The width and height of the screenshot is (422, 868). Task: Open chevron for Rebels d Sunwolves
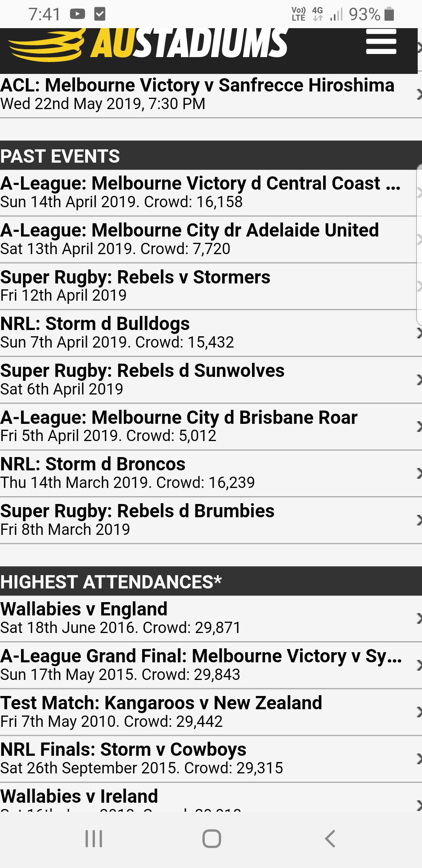tap(419, 380)
